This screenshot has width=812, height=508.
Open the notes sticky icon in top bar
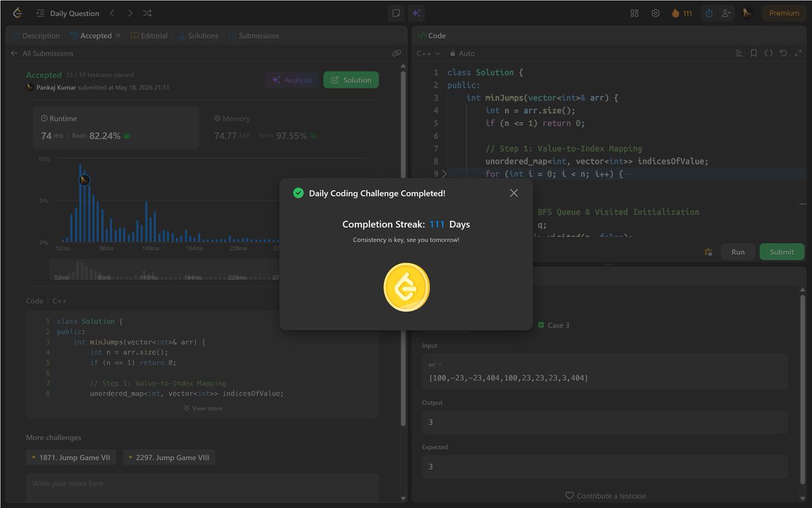pos(396,13)
